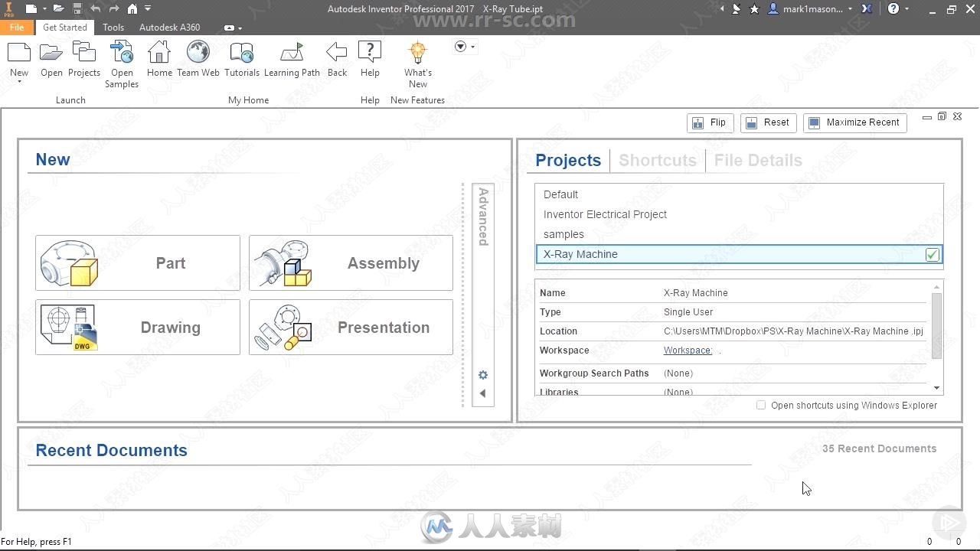Click the New file ribbon icon

(x=19, y=53)
